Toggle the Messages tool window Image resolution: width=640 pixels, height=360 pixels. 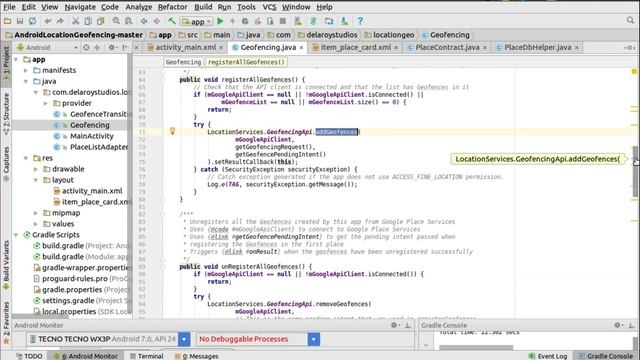click(x=196, y=356)
